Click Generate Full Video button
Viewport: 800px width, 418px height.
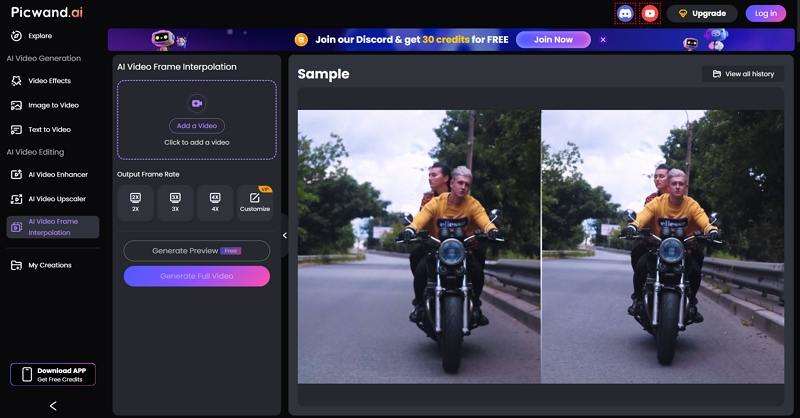click(x=196, y=276)
